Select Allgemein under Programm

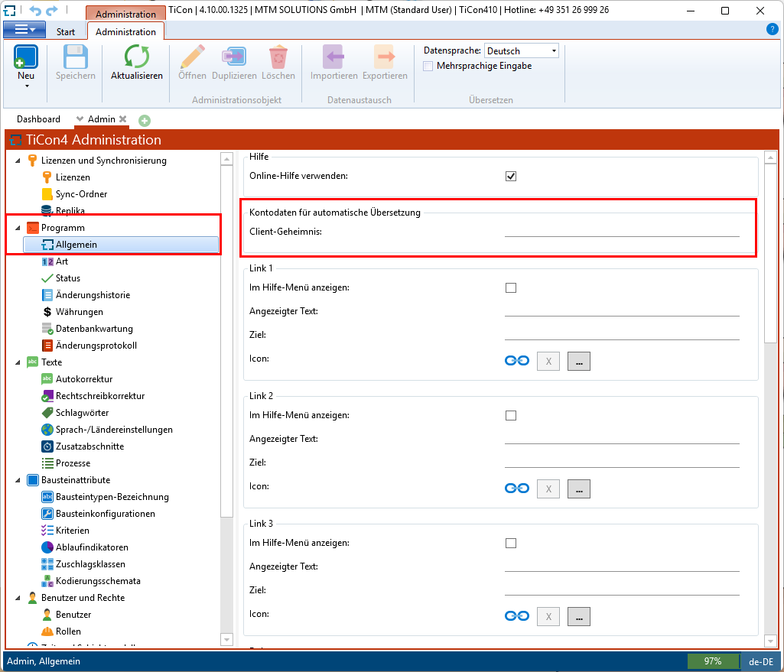click(x=121, y=245)
